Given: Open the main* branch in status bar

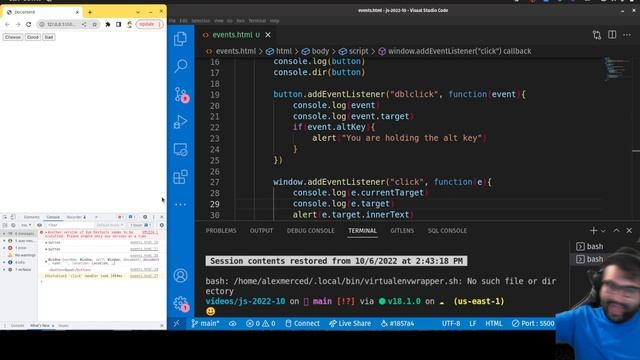Looking at the screenshot, I should coord(205,323).
